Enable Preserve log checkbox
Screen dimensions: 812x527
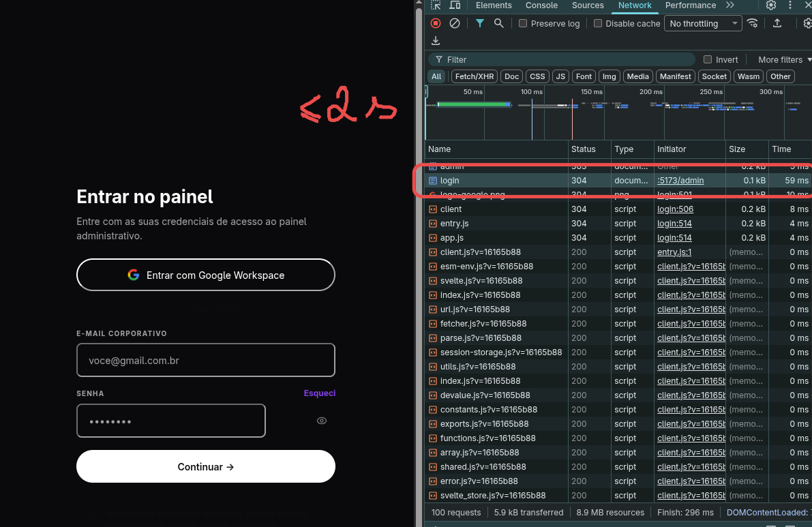point(523,23)
